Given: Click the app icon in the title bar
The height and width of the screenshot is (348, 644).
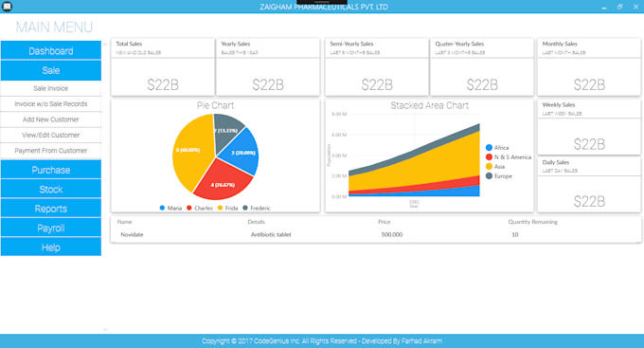Looking at the screenshot, I should [7, 7].
